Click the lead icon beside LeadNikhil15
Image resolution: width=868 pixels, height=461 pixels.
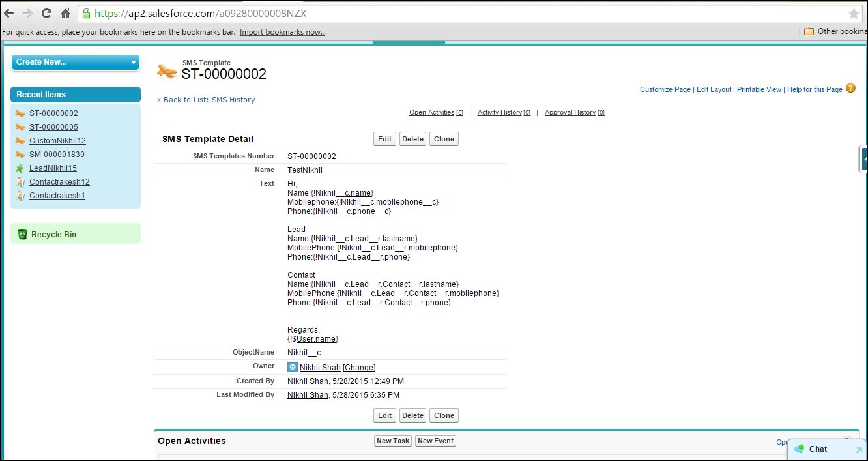(20, 168)
